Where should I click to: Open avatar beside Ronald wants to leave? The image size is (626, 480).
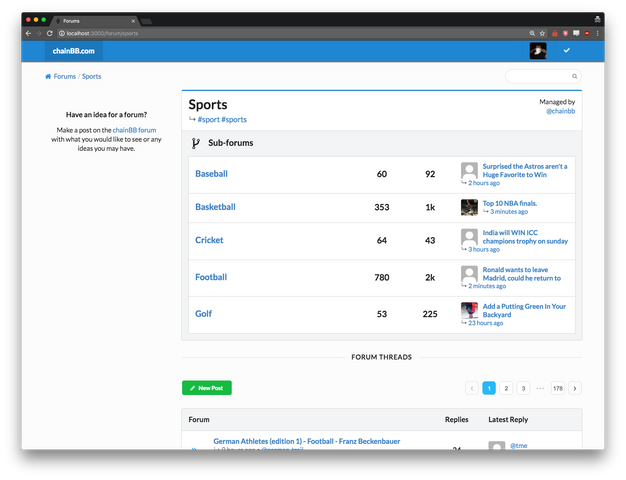pos(469,274)
